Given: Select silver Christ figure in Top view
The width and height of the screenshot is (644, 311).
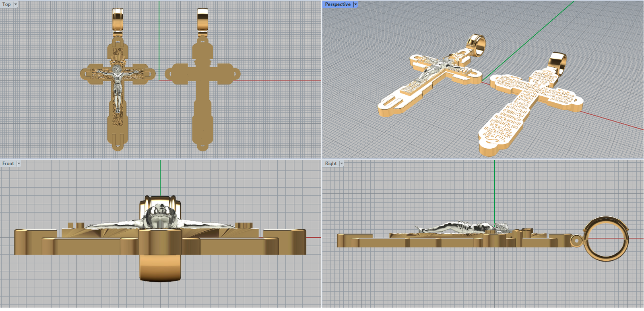Looking at the screenshot, I should (118, 89).
